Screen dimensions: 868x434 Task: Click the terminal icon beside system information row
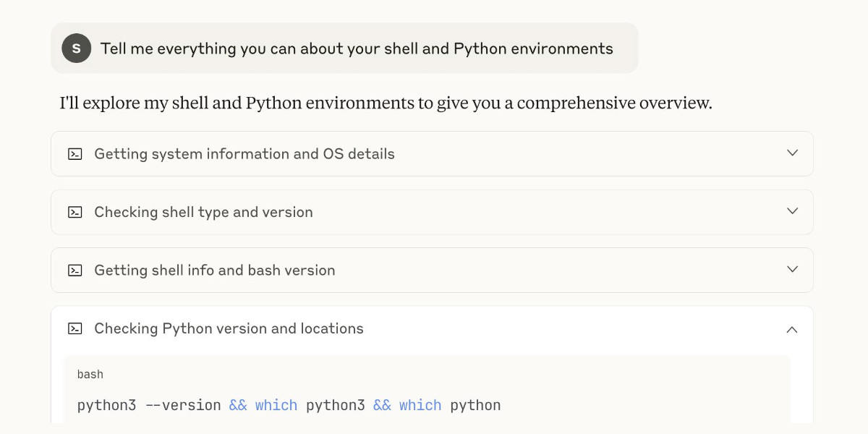75,154
